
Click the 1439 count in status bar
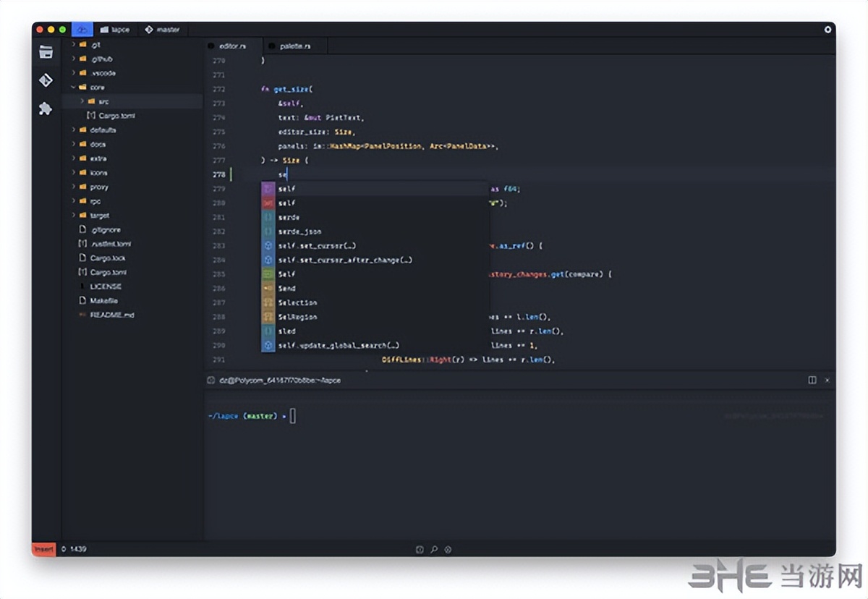point(78,549)
